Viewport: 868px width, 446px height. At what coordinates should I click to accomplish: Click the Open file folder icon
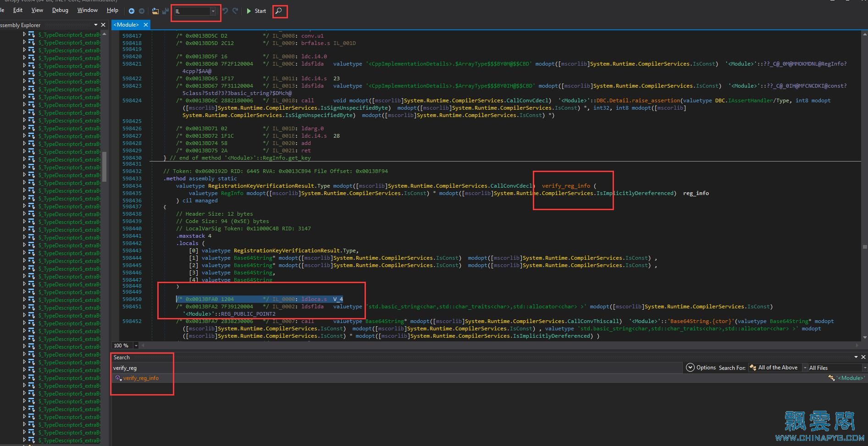[x=155, y=11]
